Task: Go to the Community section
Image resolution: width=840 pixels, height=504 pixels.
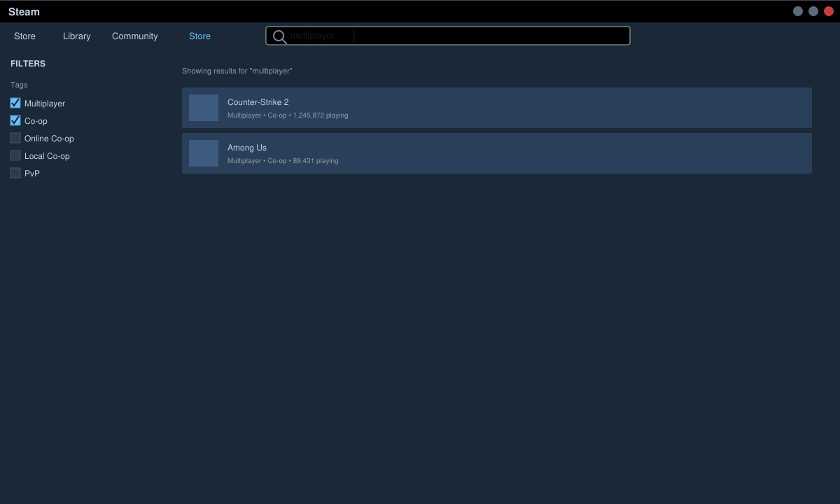Action: click(x=135, y=36)
